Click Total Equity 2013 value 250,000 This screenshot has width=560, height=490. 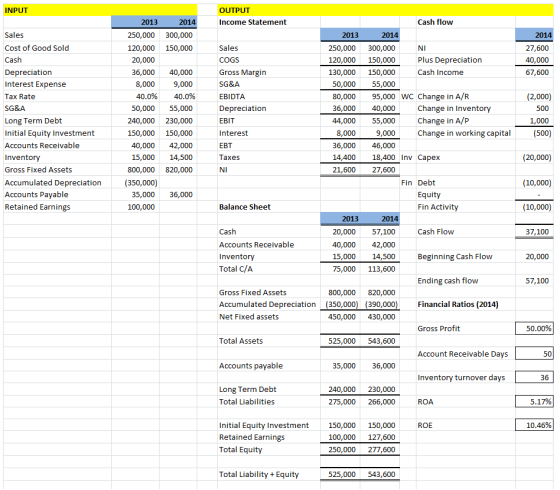(x=342, y=450)
